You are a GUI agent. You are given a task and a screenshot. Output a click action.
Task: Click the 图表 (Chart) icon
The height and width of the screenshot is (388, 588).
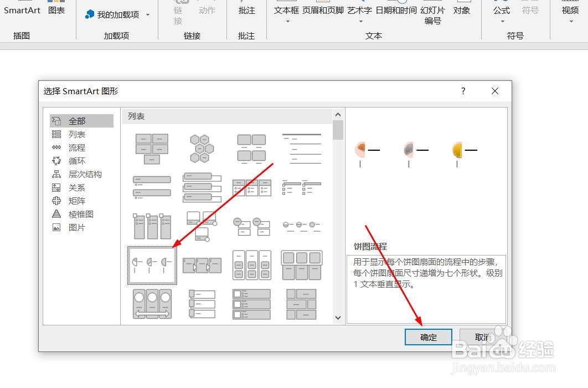[56, 10]
